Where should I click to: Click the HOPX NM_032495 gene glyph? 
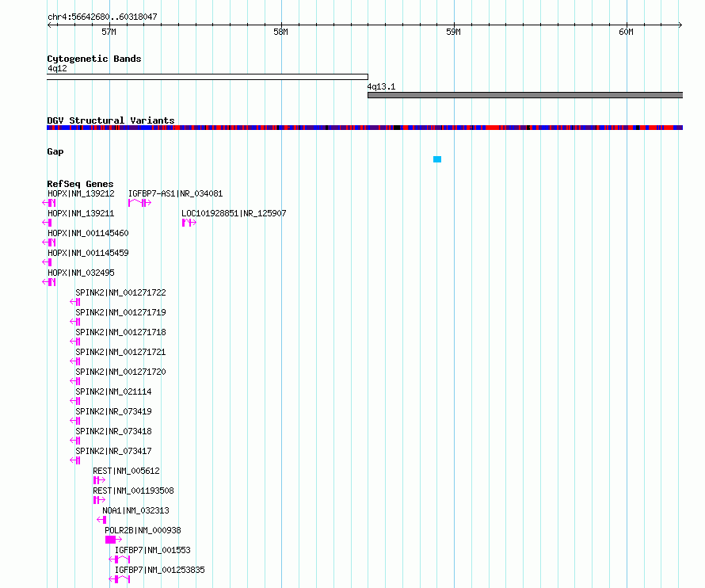[x=49, y=282]
